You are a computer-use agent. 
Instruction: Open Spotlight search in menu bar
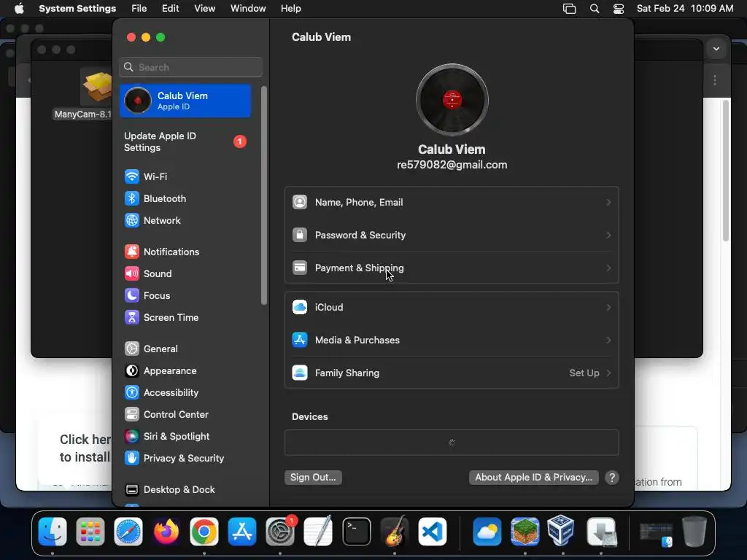pos(594,9)
